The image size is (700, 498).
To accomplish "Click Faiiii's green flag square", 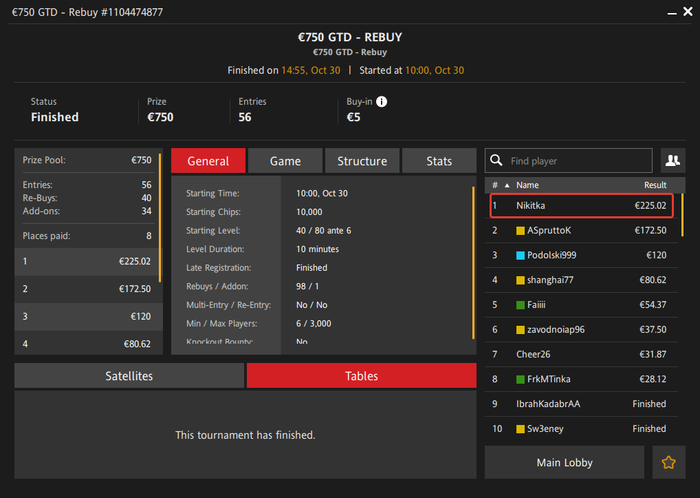I will point(520,305).
